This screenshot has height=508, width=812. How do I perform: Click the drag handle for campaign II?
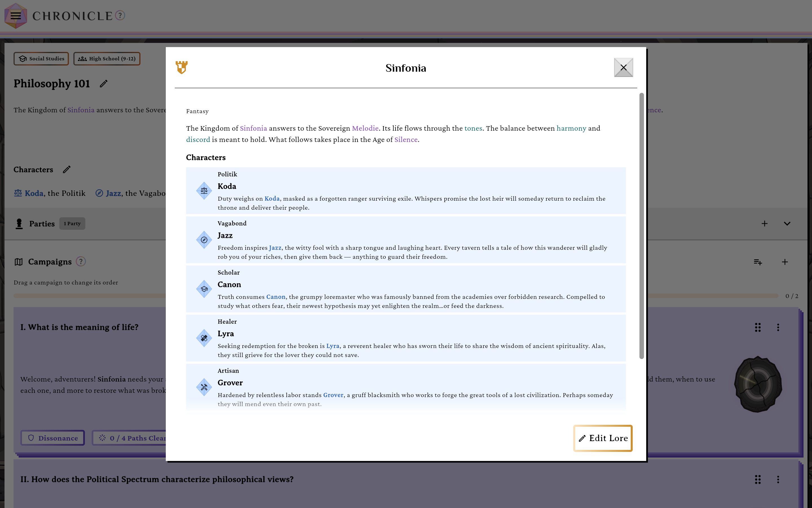click(758, 479)
